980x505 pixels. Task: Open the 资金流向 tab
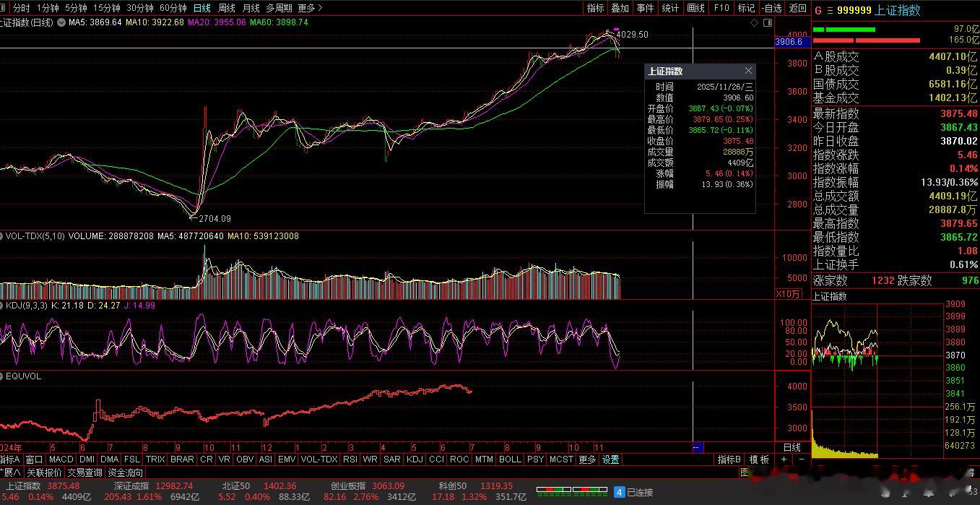pyautogui.click(x=125, y=472)
